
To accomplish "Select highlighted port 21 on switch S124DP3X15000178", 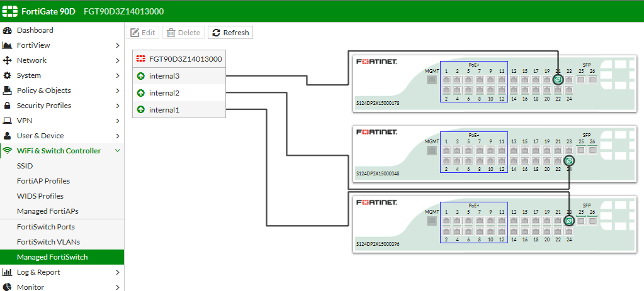I will 557,80.
